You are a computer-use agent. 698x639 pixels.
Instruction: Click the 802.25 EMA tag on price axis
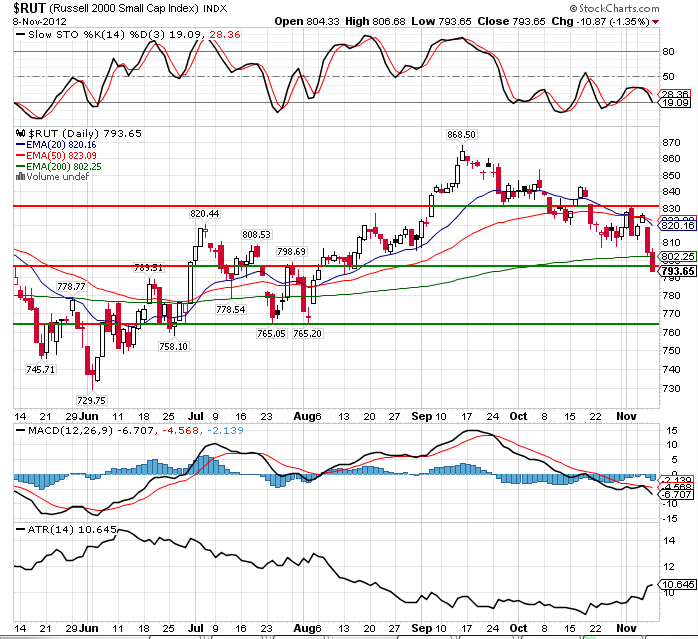(x=677, y=256)
